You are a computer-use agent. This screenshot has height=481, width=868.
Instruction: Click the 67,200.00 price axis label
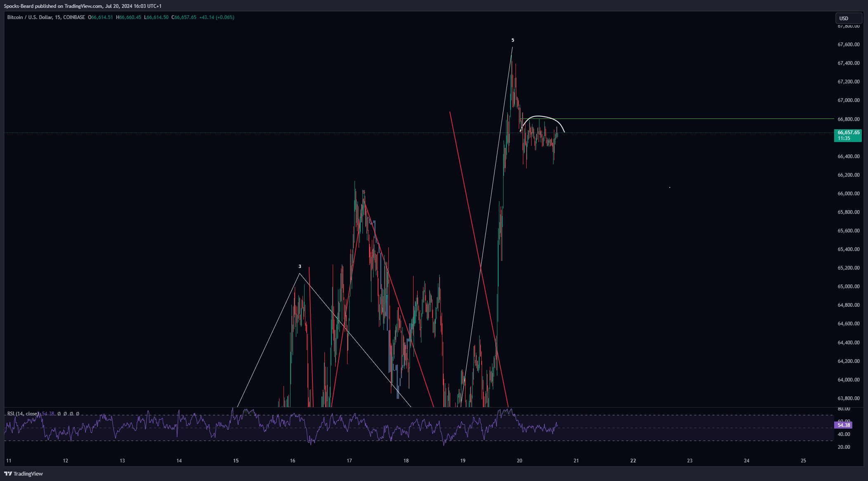coord(849,82)
